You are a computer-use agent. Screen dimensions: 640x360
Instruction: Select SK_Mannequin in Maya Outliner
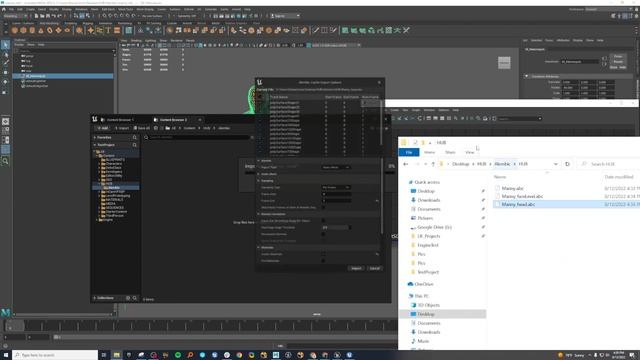point(63,76)
